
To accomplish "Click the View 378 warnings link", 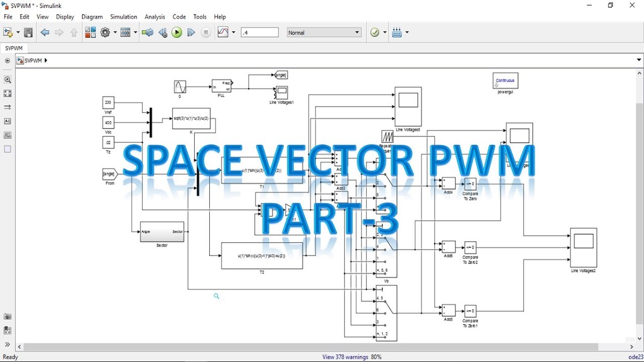I will [x=345, y=357].
